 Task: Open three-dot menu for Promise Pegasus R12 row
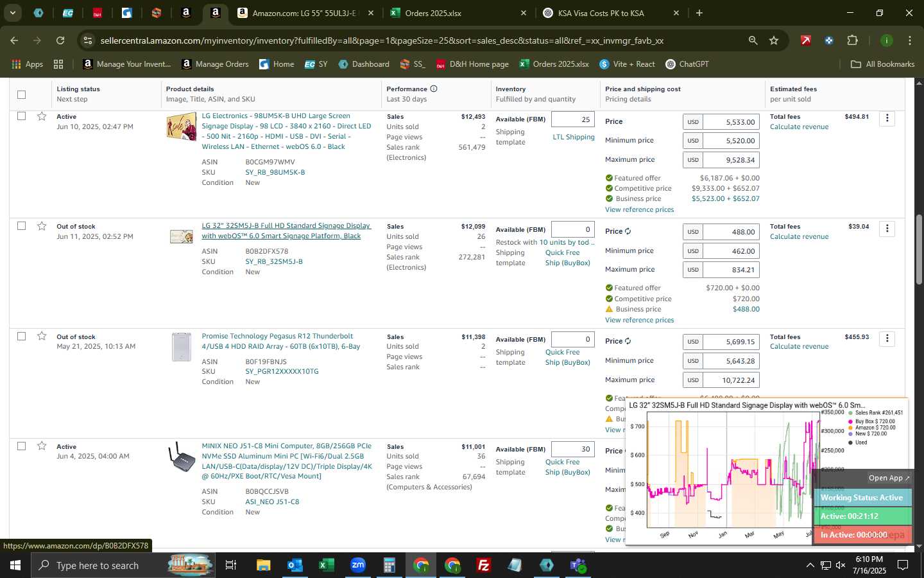point(887,338)
